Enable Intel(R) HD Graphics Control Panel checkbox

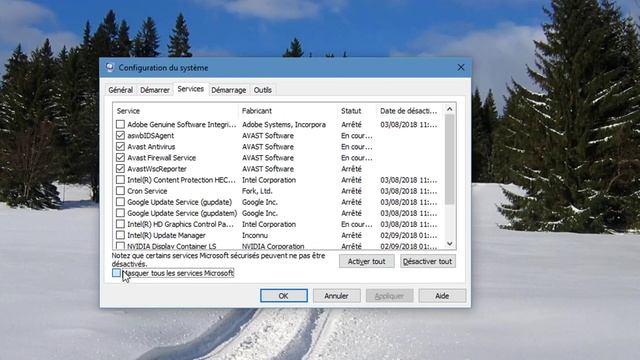pos(120,224)
